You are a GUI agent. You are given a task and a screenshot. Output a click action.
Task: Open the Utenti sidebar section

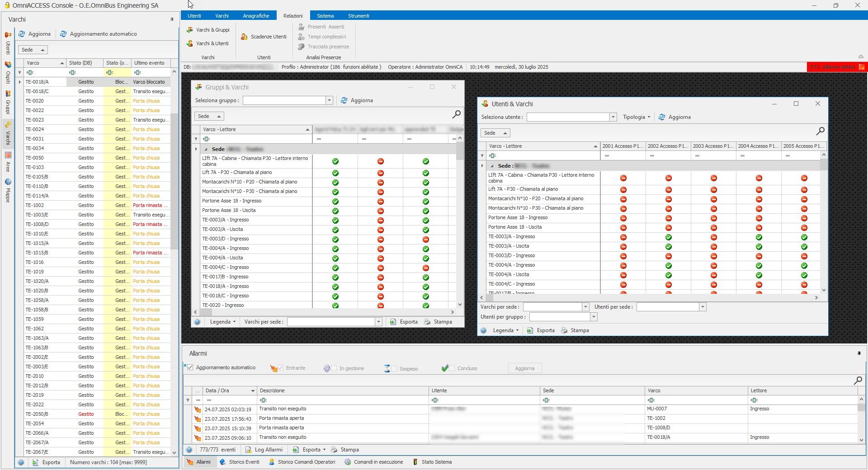point(8,43)
